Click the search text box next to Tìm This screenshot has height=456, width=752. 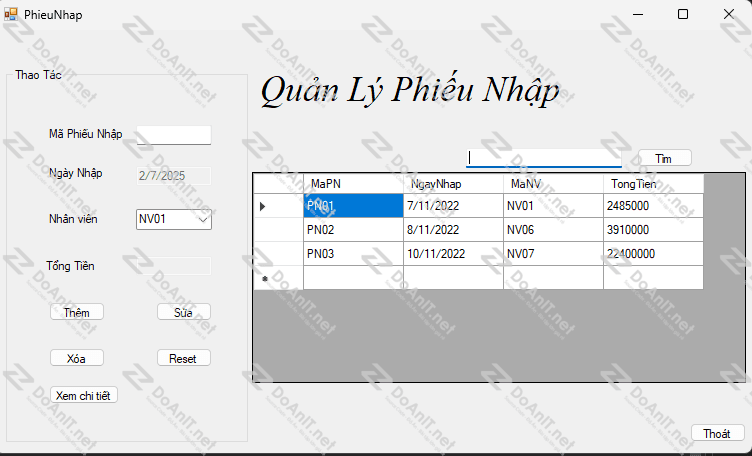(x=544, y=158)
